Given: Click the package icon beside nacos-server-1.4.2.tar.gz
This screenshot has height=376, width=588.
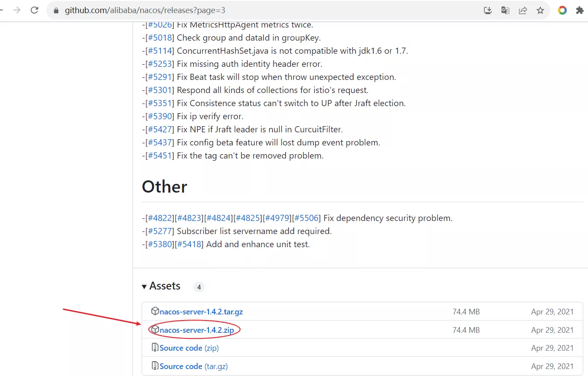Looking at the screenshot, I should 155,311.
